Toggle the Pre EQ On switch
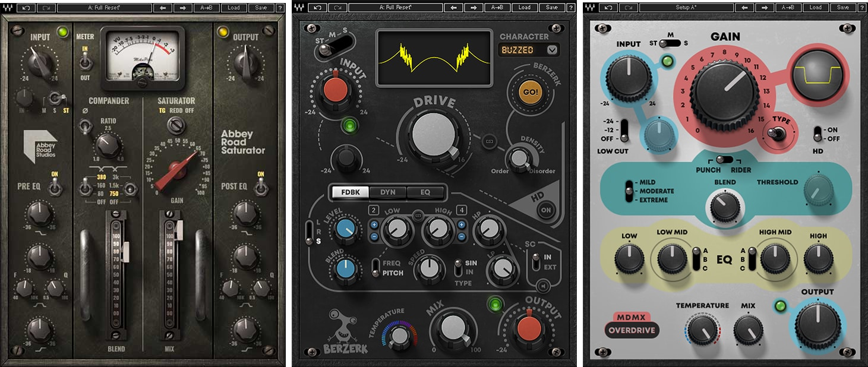 pos(54,188)
